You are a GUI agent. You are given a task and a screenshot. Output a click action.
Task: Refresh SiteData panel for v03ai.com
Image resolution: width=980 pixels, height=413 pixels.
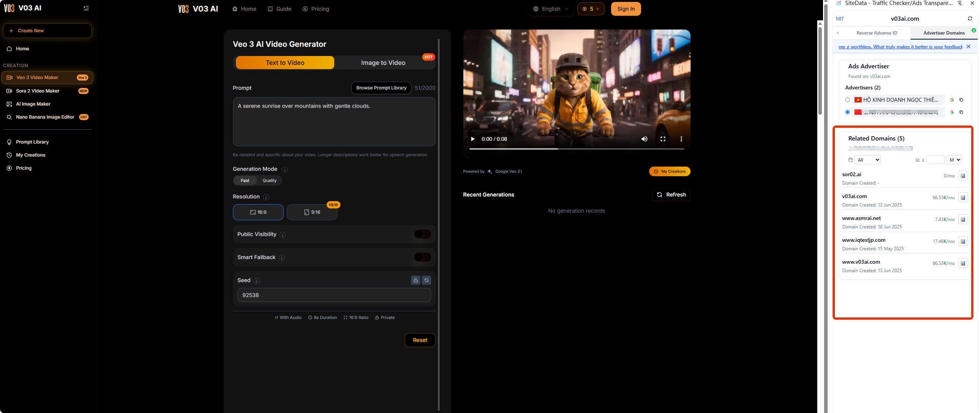click(970, 18)
